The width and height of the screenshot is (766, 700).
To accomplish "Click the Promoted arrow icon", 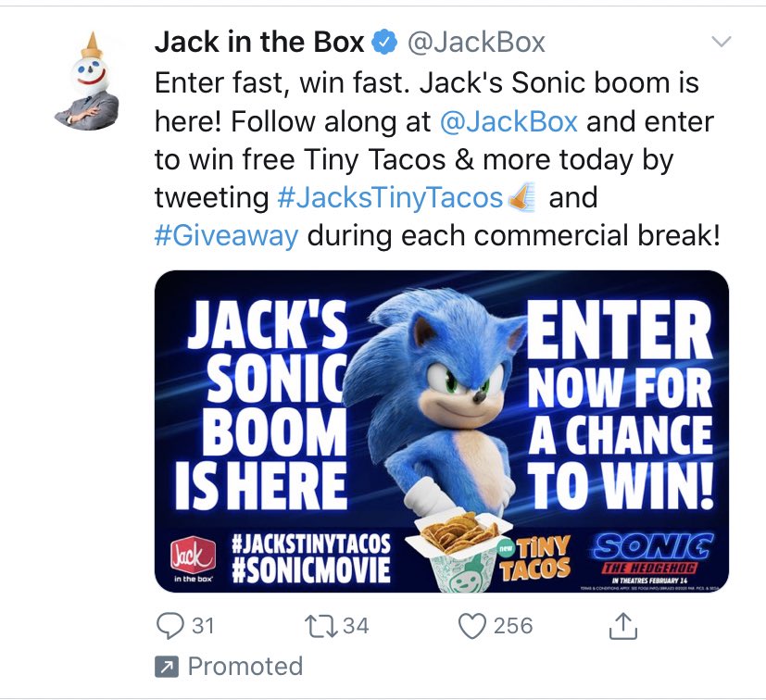I will pyautogui.click(x=167, y=667).
